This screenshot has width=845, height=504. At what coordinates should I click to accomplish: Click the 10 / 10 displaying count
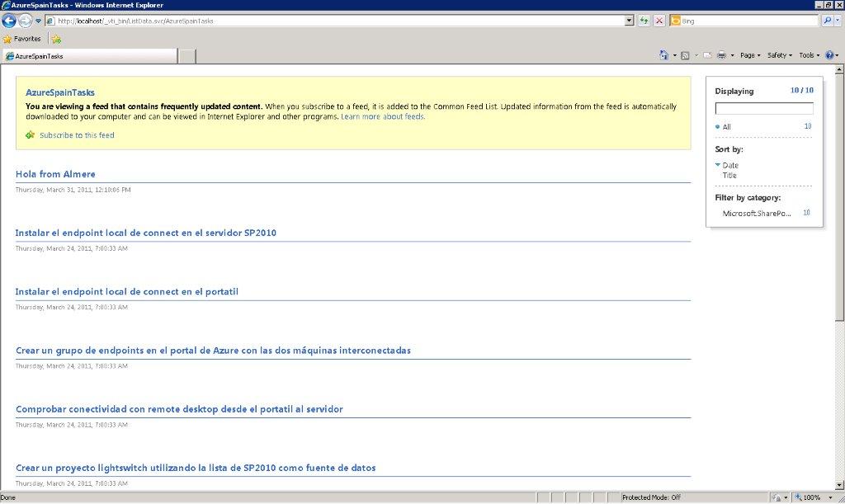[x=802, y=91]
